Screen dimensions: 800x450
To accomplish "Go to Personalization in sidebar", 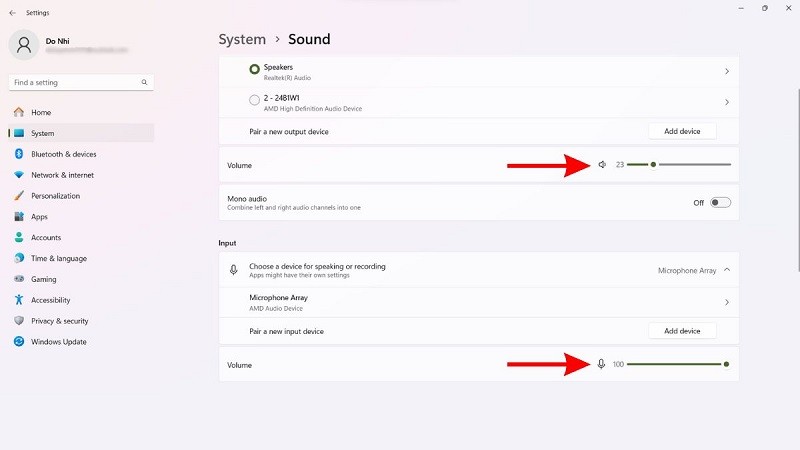I will pyautogui.click(x=55, y=196).
